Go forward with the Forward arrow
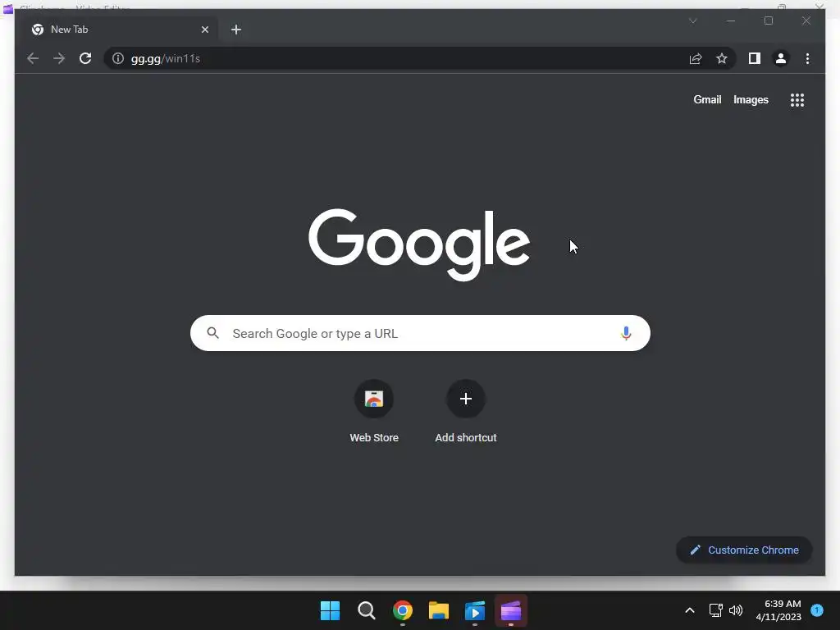The width and height of the screenshot is (840, 630). point(59,58)
